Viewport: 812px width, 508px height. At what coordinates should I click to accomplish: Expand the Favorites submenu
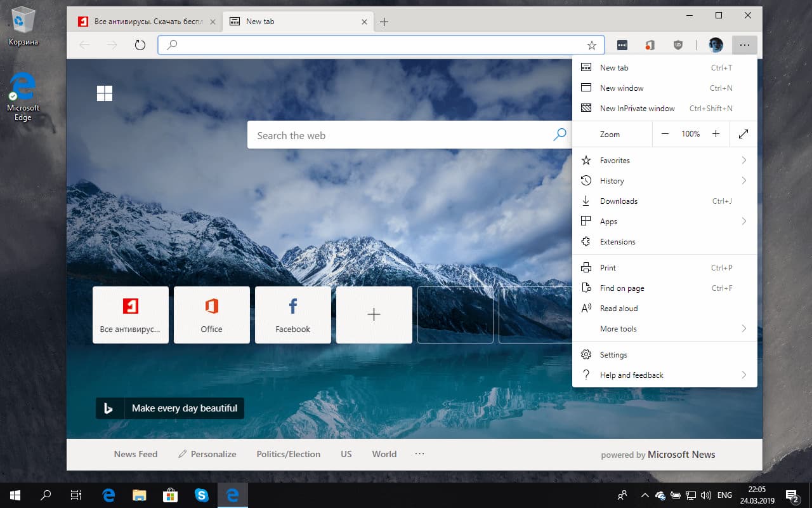[x=665, y=161]
